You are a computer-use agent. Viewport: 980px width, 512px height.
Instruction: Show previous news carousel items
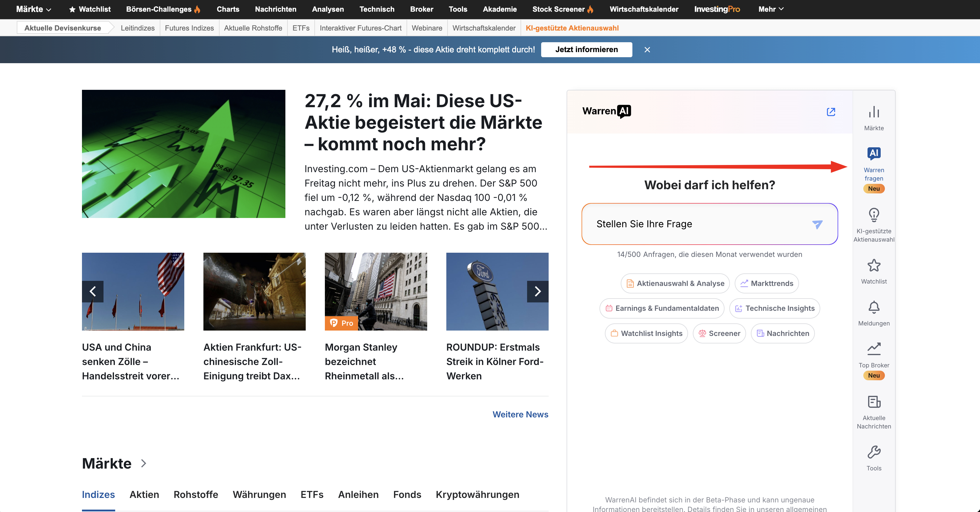tap(92, 291)
